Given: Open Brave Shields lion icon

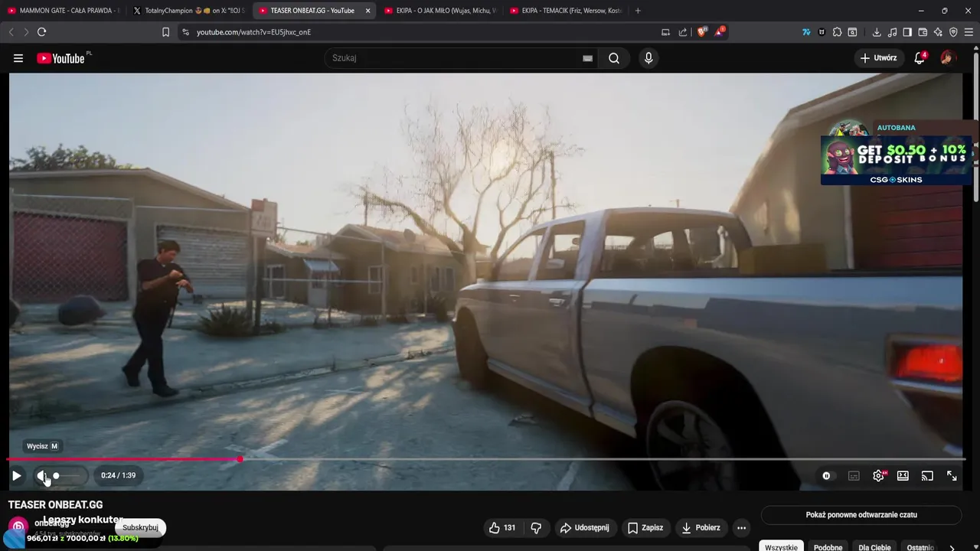Looking at the screenshot, I should tap(702, 32).
